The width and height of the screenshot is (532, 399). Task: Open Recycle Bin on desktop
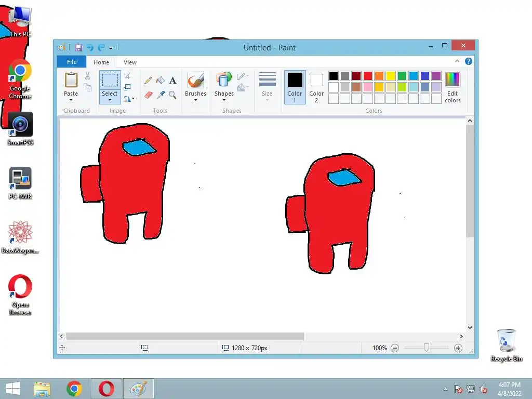[x=506, y=345]
